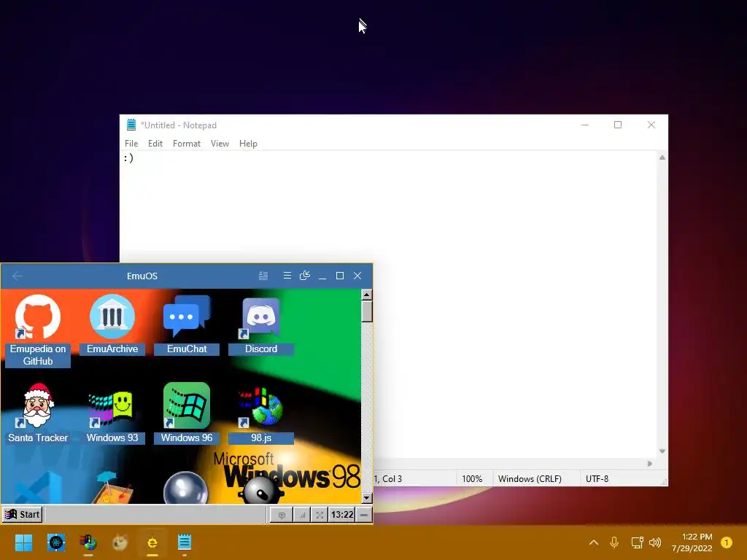Screen dimensions: 747x560
Task: Open the Windows Start menu on the taskbar
Action: [x=23, y=542]
